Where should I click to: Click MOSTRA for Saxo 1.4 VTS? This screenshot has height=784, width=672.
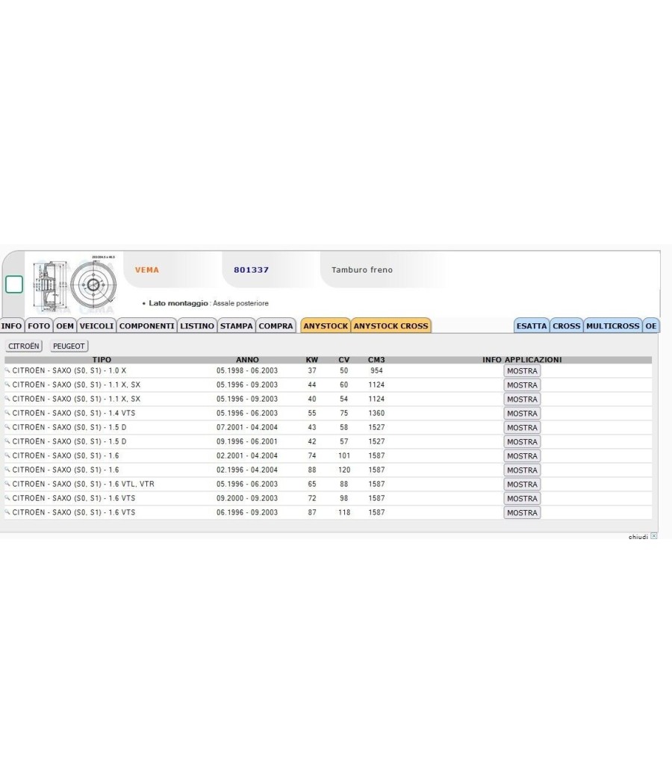(x=522, y=414)
